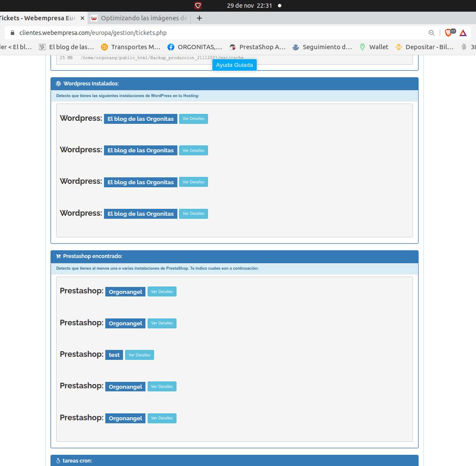Click first Prestashop Orgonangel label
Viewport: 476px width, 466px height.
click(x=126, y=292)
